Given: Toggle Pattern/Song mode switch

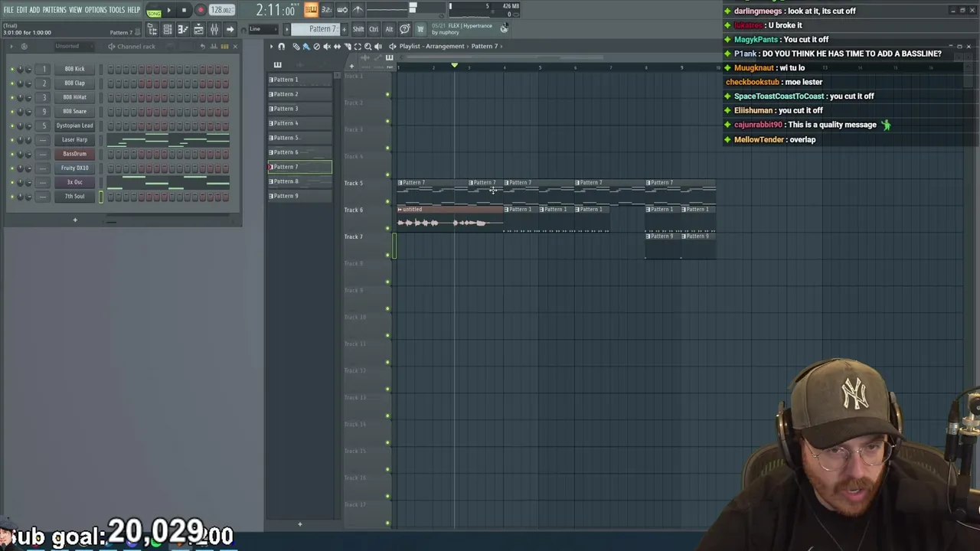Looking at the screenshot, I should tap(153, 10).
